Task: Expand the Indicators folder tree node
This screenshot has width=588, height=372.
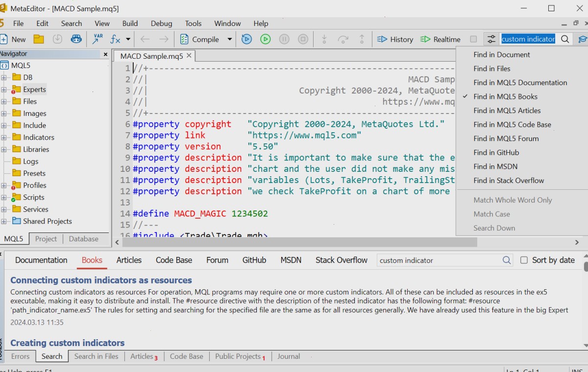Action: click(x=4, y=138)
